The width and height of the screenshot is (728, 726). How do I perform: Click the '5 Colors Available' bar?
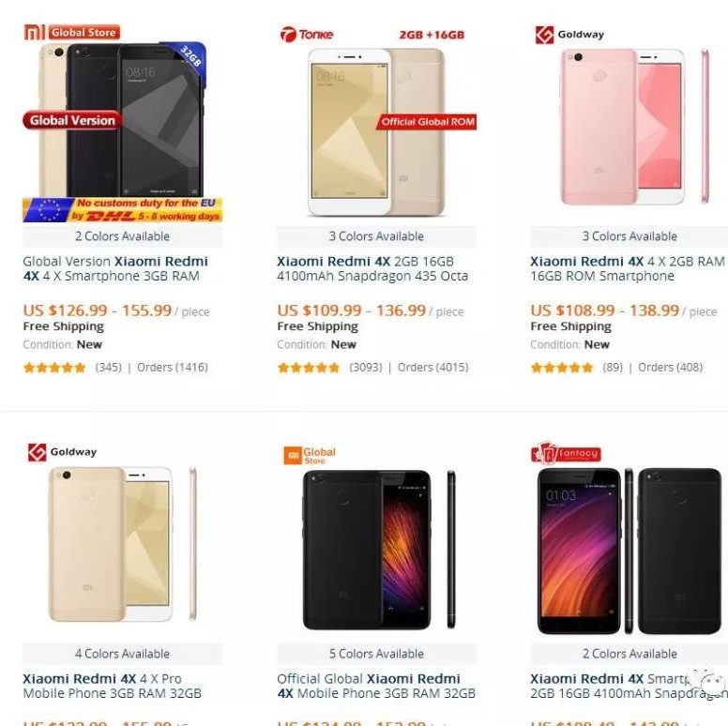[376, 654]
